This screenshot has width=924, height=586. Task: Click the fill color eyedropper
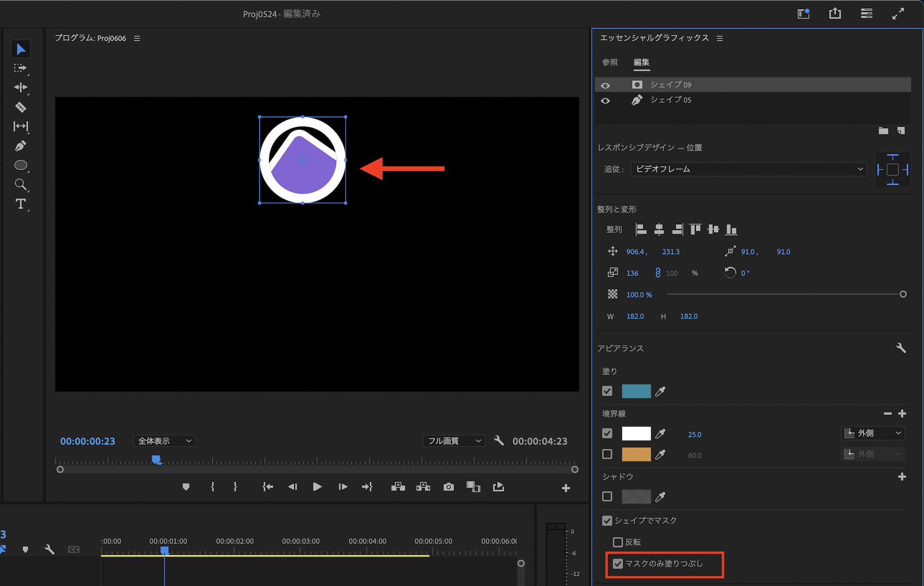(x=661, y=391)
